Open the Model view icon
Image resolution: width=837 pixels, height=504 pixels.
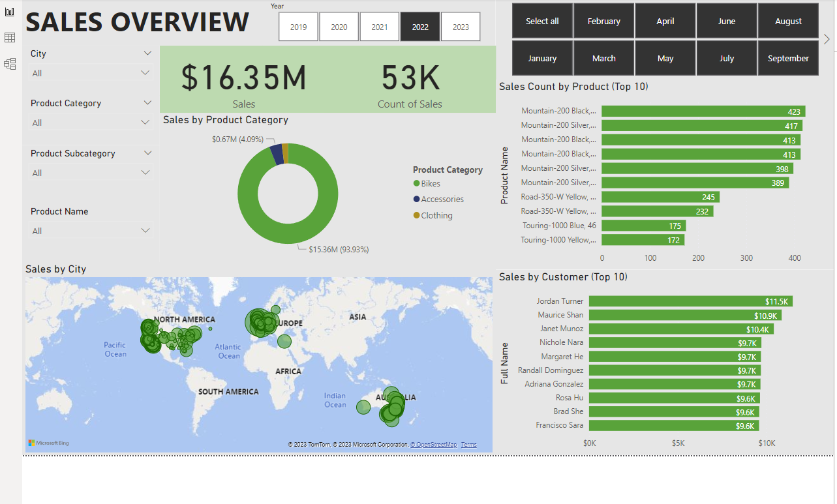pyautogui.click(x=10, y=64)
